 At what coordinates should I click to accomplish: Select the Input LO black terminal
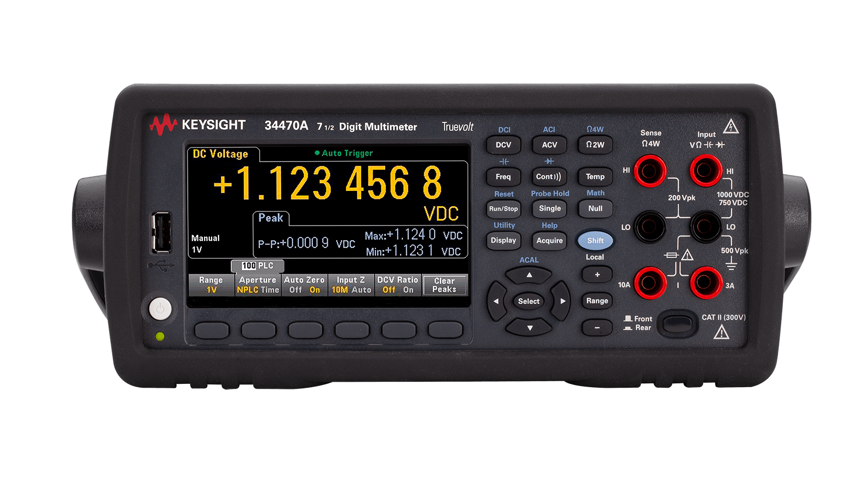pos(706,227)
